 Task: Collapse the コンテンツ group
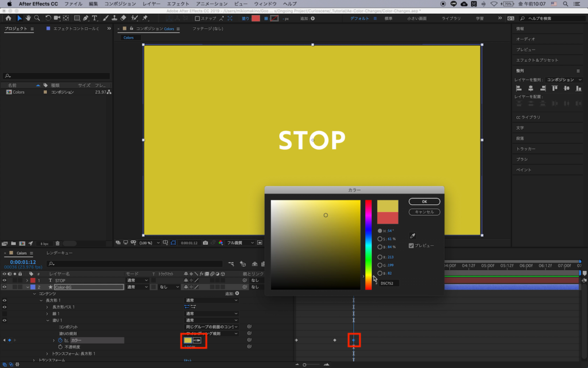(x=34, y=294)
